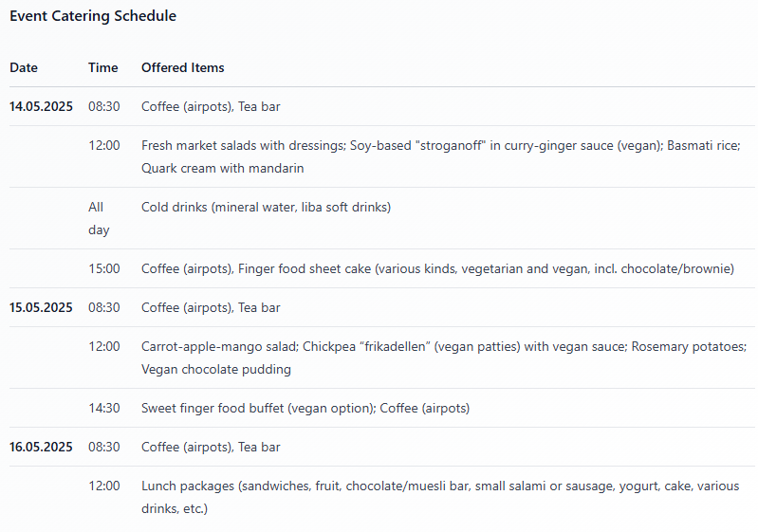Click the "Cold drinks (mineral water)" entry
The height and width of the screenshot is (532, 758).
click(x=266, y=207)
